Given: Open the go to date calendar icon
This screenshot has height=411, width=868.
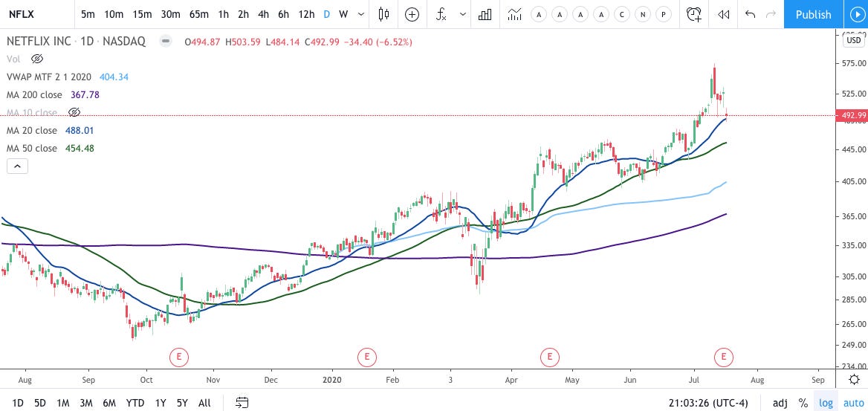Looking at the screenshot, I should 242,403.
